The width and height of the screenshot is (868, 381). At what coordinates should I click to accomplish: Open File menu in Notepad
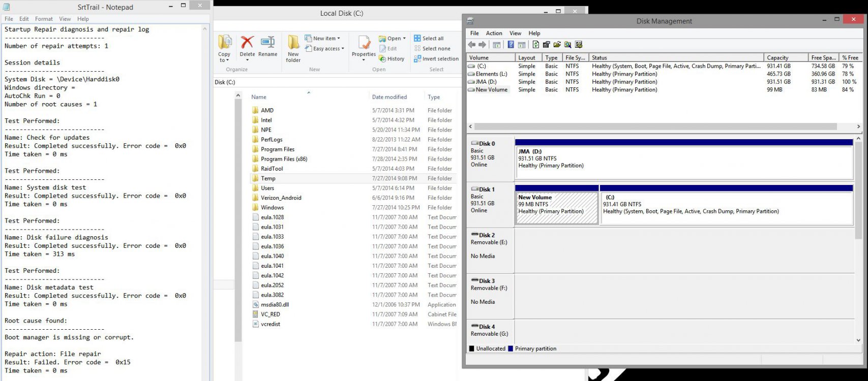coord(9,19)
